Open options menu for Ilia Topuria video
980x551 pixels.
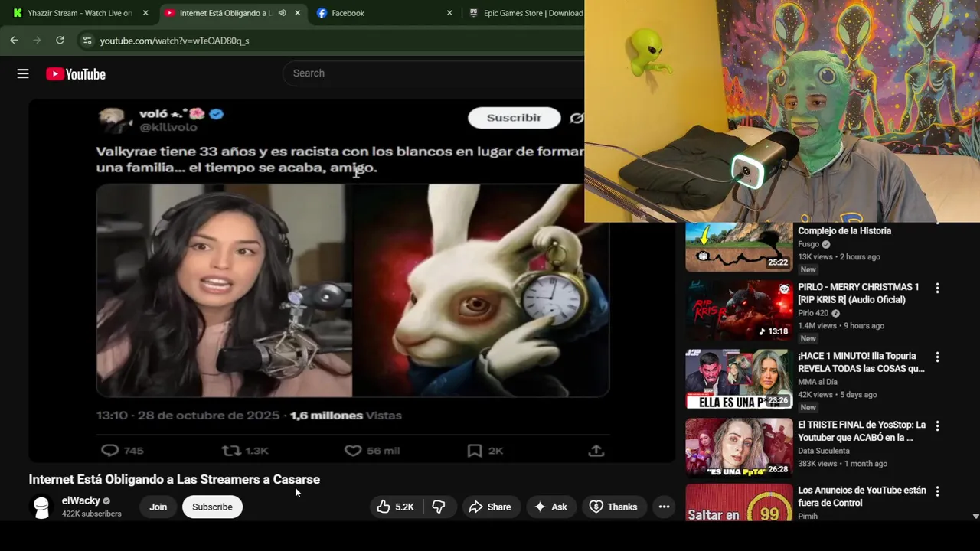(937, 357)
